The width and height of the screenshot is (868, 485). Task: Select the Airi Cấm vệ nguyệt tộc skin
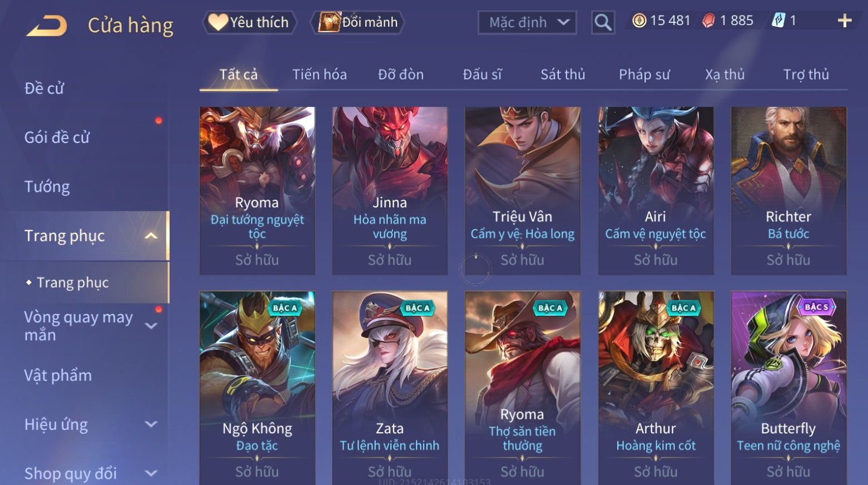click(656, 191)
